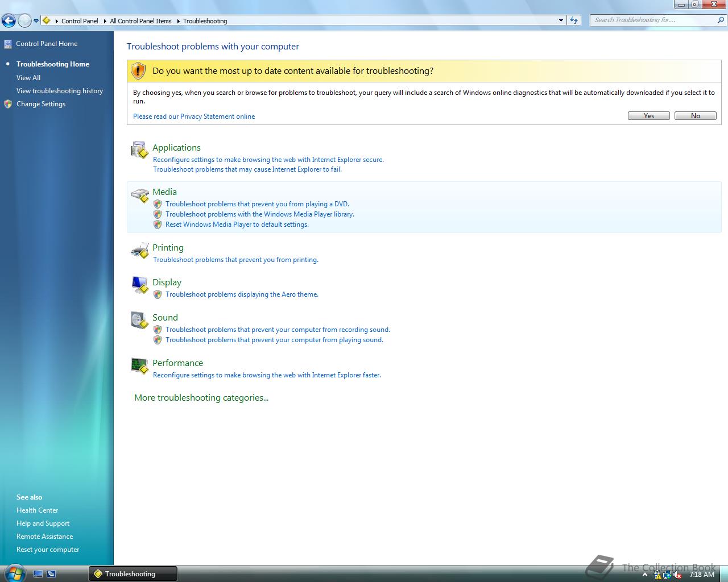Open Health Center under See also
Screen dimensions: 728x582
[x=37, y=510]
